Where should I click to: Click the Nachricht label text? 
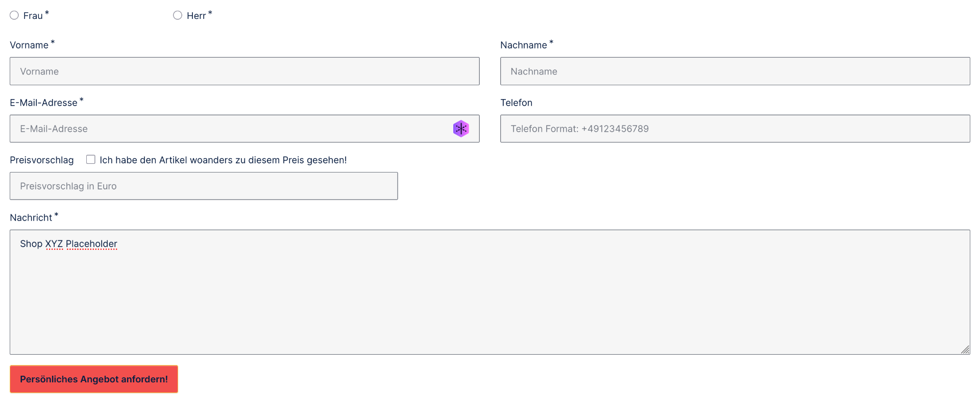click(x=31, y=218)
